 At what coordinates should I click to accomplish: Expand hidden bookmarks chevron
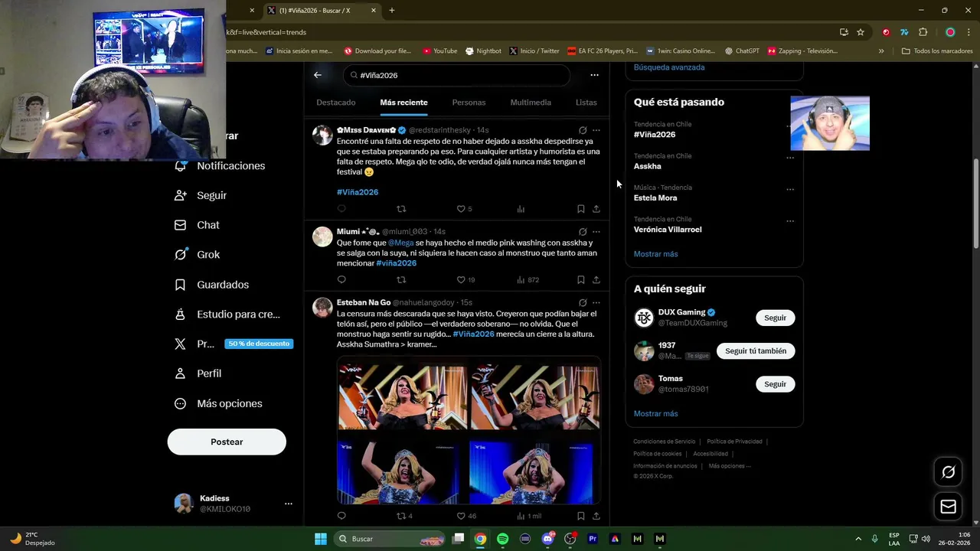(880, 51)
